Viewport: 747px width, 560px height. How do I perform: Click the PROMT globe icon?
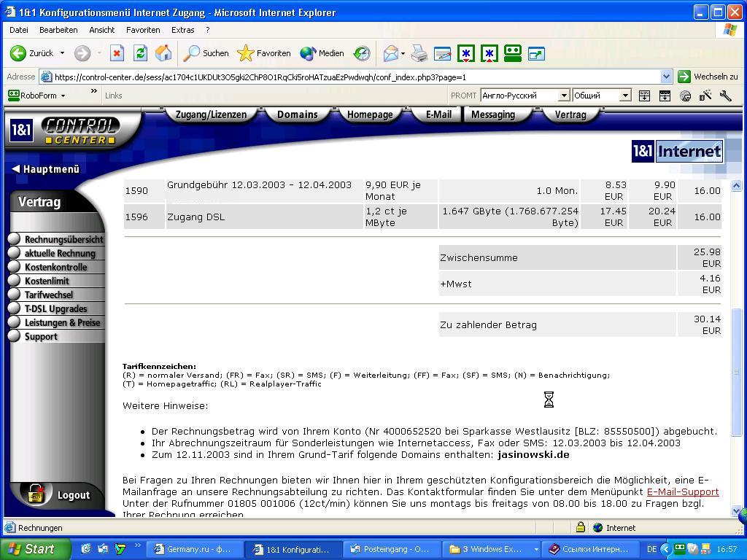pos(685,96)
